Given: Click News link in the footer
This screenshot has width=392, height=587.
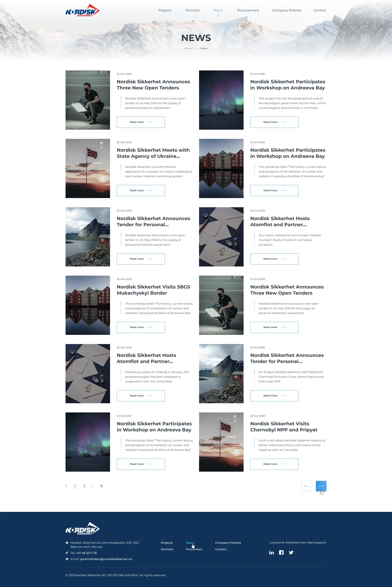Looking at the screenshot, I should (190, 543).
